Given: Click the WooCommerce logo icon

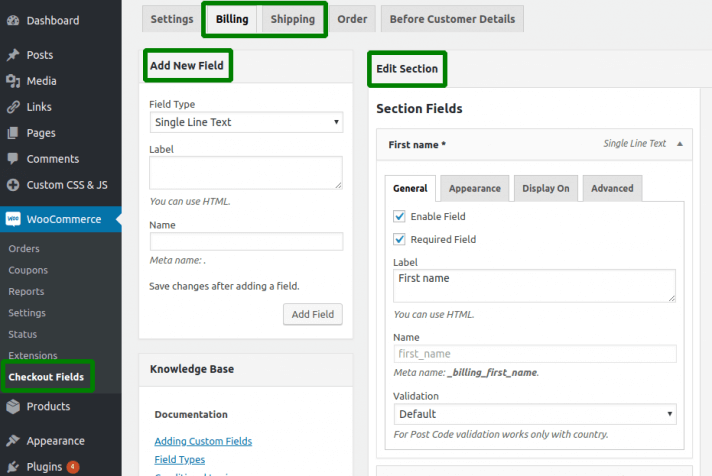Looking at the screenshot, I should pos(14,219).
